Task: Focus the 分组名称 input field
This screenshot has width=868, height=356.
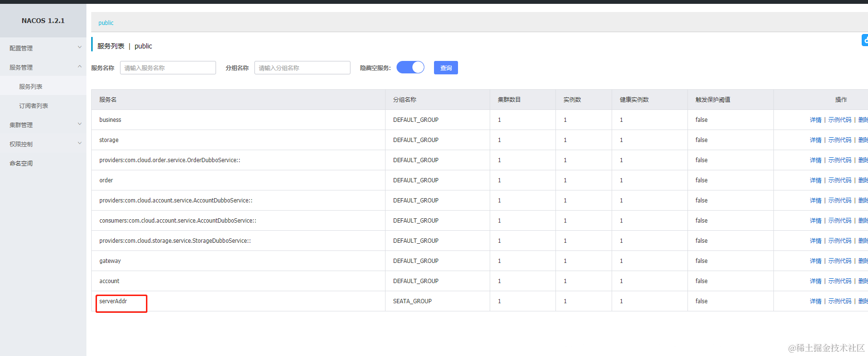Action: click(302, 68)
